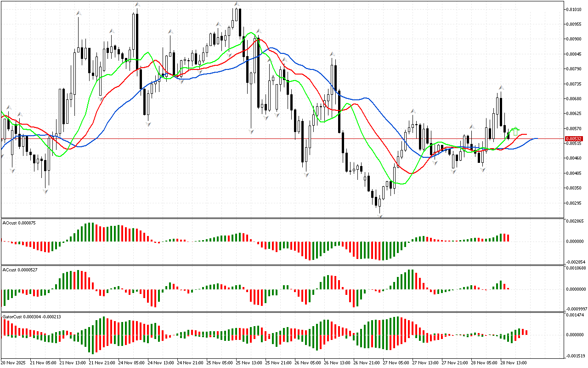
Task: Click the fractal arrow below the lowest candle
Action: click(380, 215)
